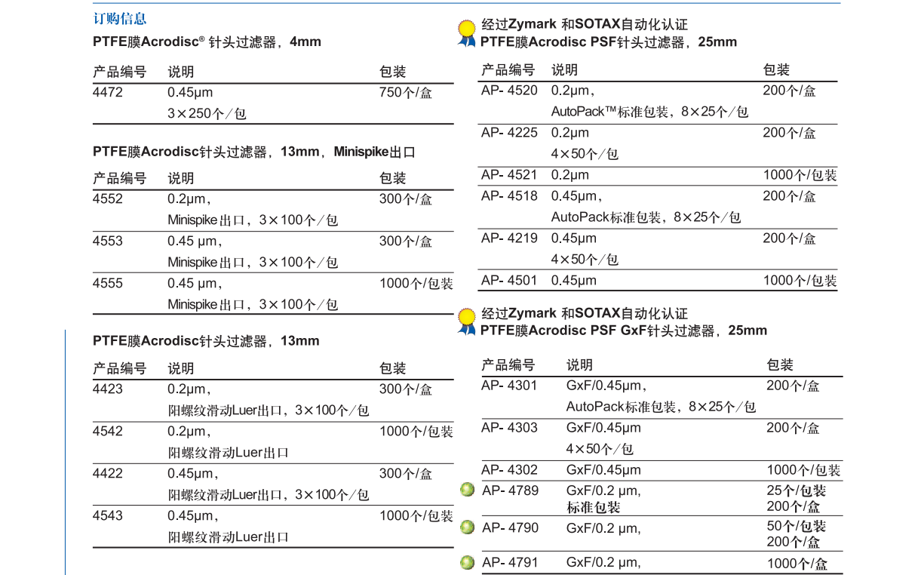Select the 订购信息 heading
Viewport: 924px width, 575px height.
[x=120, y=19]
